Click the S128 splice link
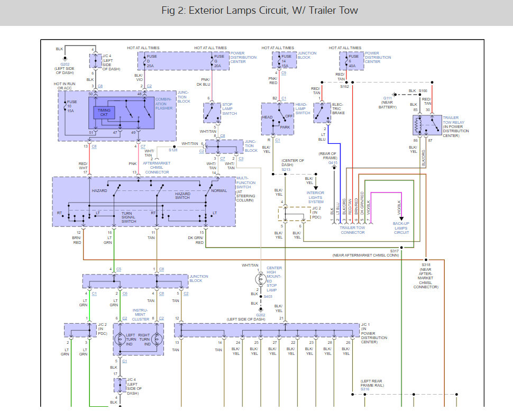 click(x=173, y=150)
